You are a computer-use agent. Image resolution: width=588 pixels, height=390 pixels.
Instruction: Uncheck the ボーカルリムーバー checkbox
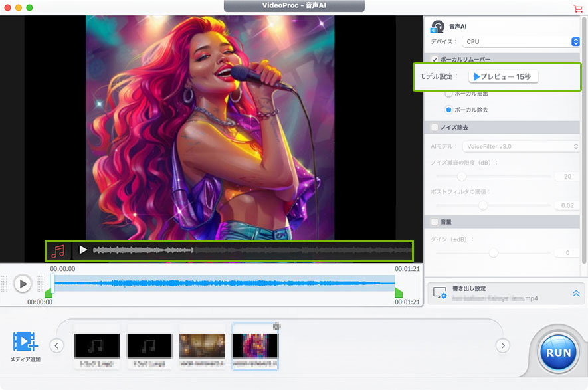[435, 59]
